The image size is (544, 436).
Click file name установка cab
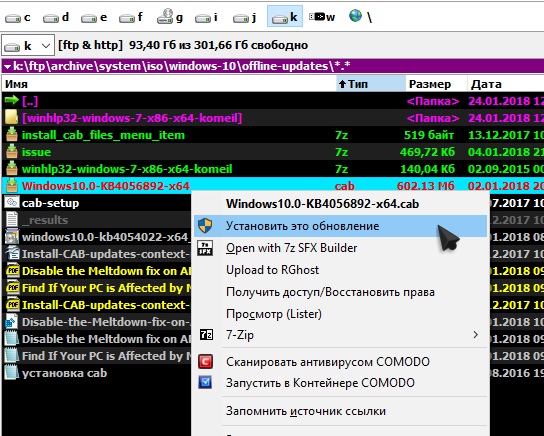coord(64,373)
